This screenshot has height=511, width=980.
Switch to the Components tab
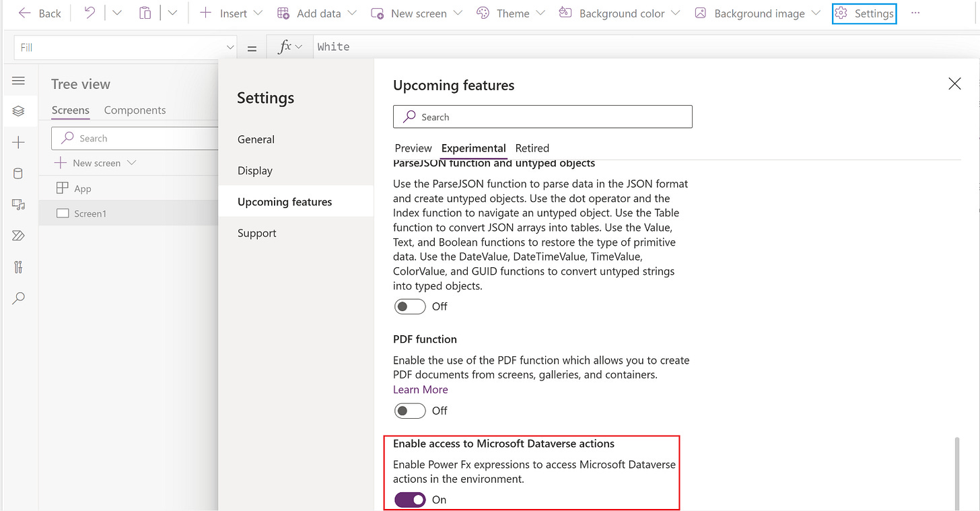(135, 110)
